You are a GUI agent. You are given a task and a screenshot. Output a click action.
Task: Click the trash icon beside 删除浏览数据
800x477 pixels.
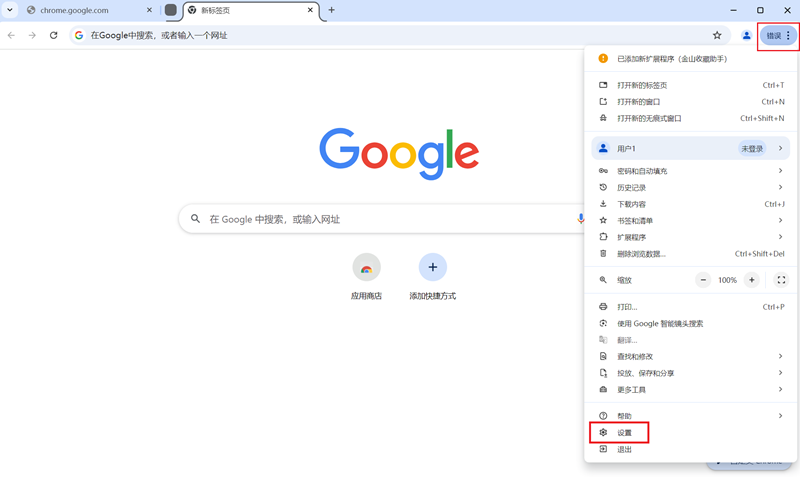603,254
